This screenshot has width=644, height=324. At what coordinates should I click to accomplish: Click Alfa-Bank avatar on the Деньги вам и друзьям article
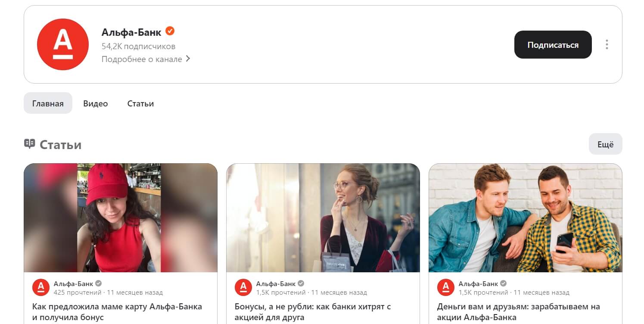pyautogui.click(x=446, y=287)
